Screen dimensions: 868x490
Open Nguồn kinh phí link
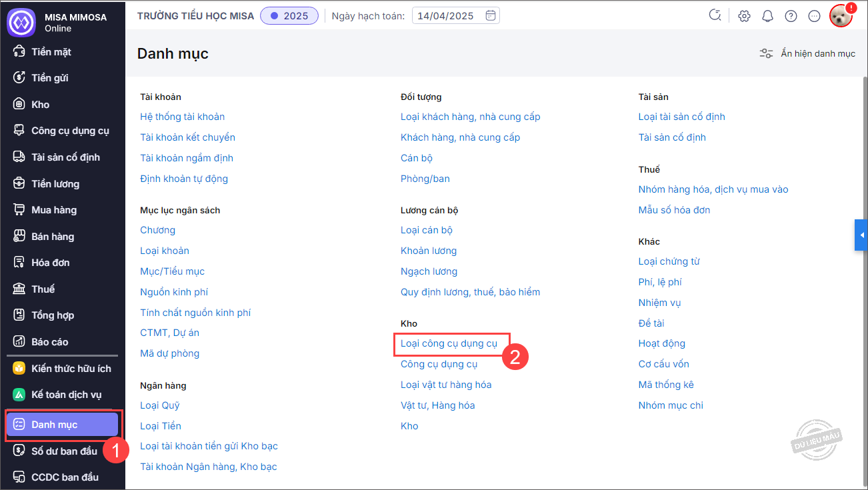coord(174,292)
